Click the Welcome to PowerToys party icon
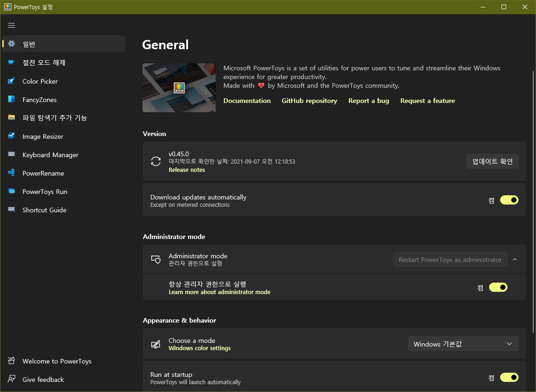Viewport: 536px width, 392px height. pos(11,361)
